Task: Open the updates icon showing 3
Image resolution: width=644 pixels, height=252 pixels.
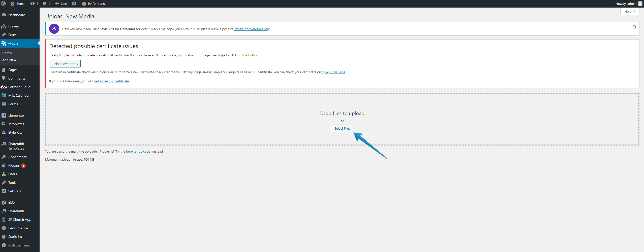Action: click(x=34, y=4)
